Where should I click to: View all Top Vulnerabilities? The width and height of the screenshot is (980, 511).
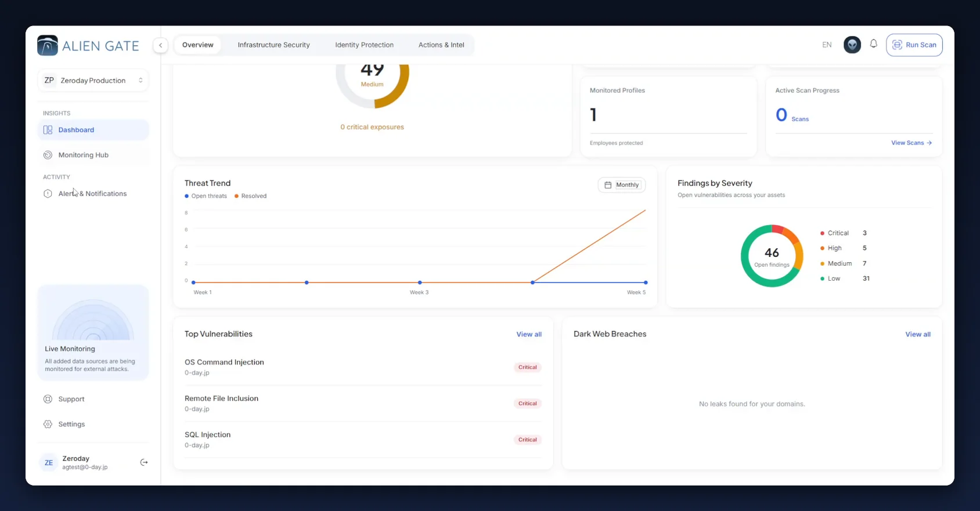pos(529,334)
